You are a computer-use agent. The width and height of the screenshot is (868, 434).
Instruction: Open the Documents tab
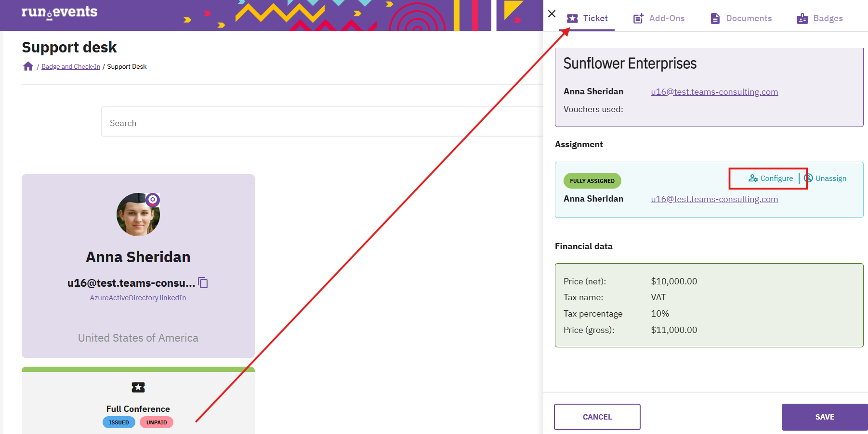point(741,18)
